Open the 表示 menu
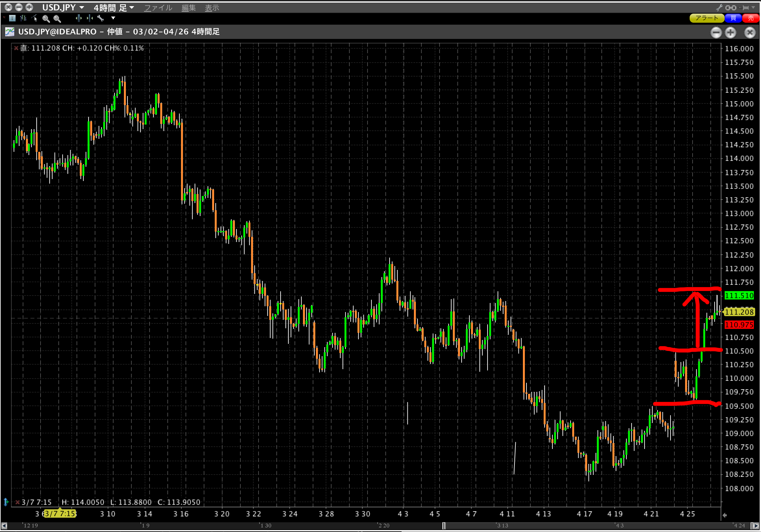 tap(212, 8)
